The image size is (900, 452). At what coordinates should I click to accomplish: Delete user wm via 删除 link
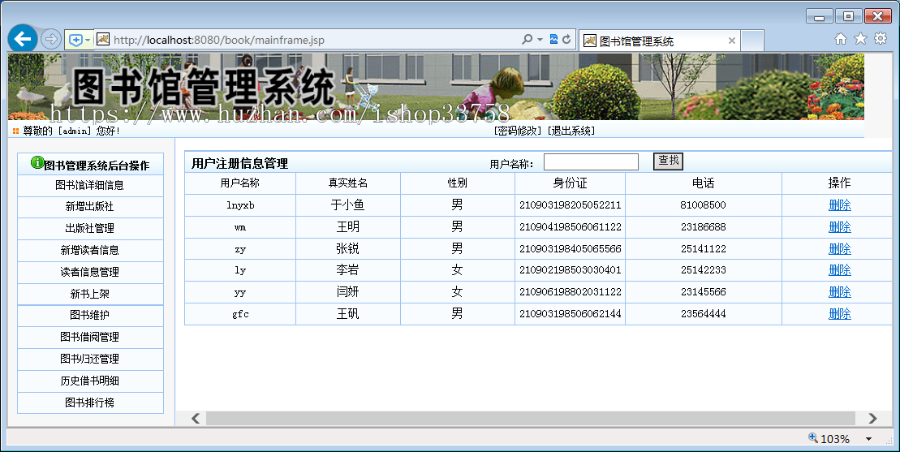click(839, 227)
